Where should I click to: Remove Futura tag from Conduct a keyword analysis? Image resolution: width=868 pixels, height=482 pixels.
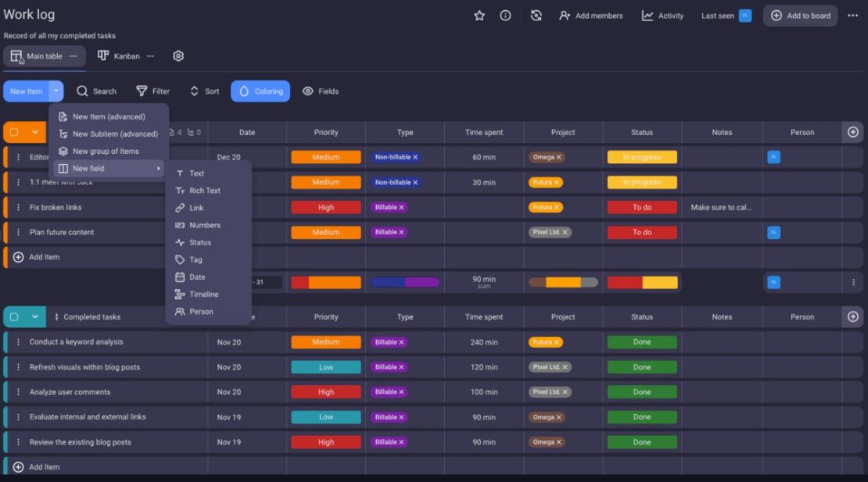(556, 342)
